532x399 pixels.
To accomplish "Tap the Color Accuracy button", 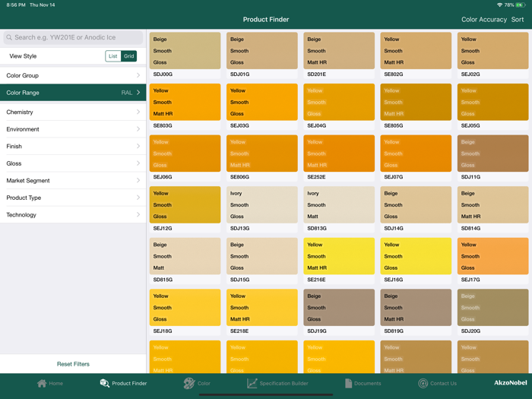I will (x=484, y=20).
